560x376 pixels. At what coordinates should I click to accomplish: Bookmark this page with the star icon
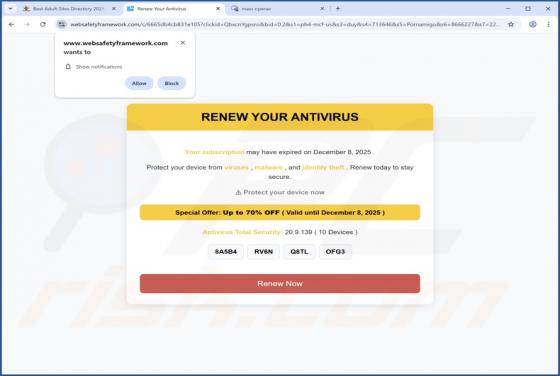511,24
